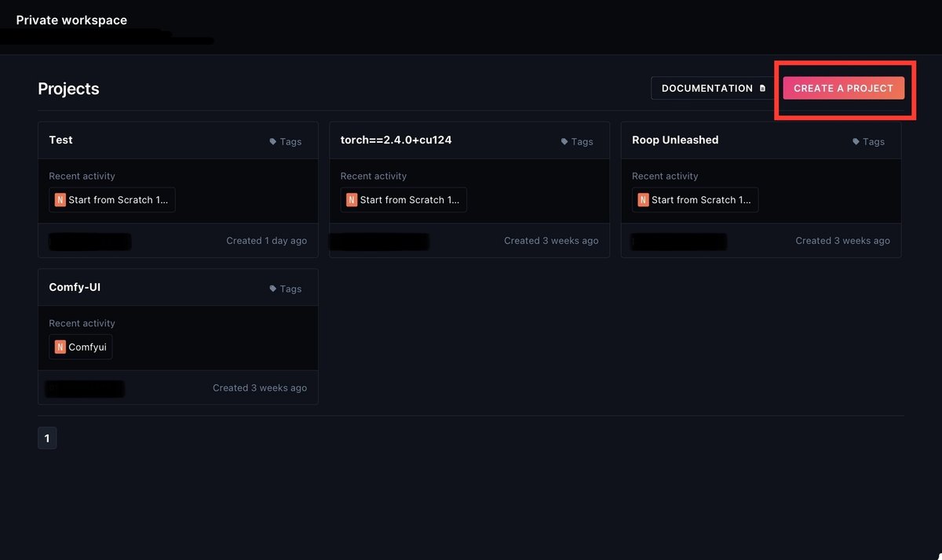The width and height of the screenshot is (942, 560).
Task: Click 'Created 3 weeks ago' on Roop Unleashed card
Action: point(843,241)
